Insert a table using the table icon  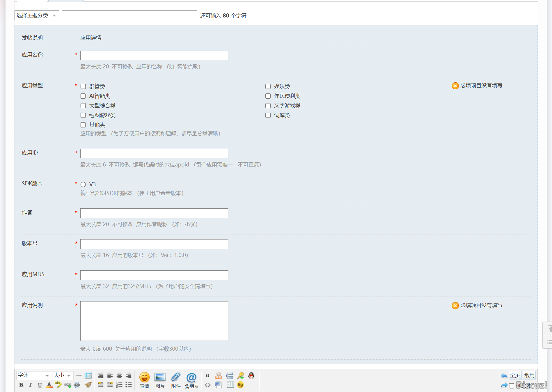88,375
